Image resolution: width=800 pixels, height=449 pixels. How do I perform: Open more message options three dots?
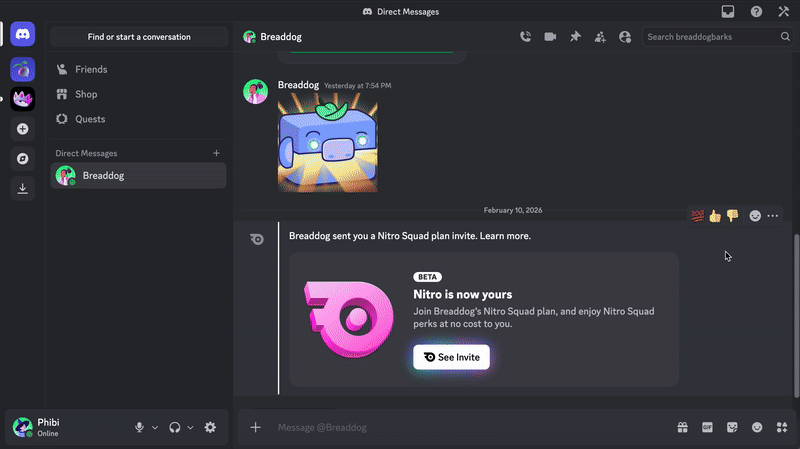coord(772,216)
